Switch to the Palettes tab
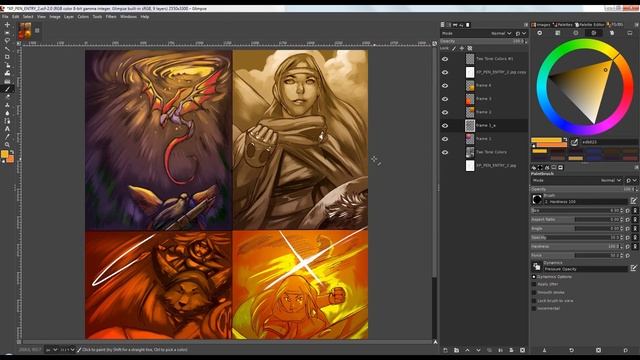This screenshot has width=640, height=360. click(x=563, y=25)
